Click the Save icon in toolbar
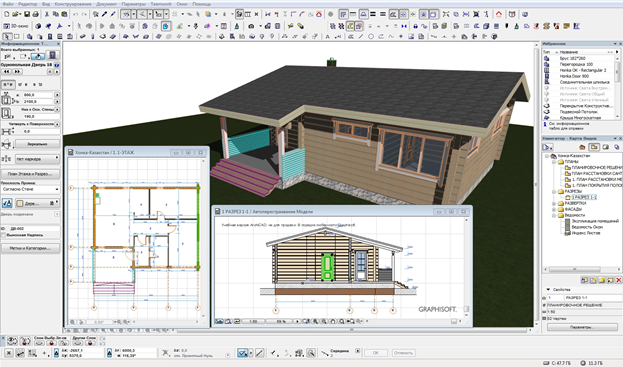This screenshot has height=367, width=623. [27, 14]
